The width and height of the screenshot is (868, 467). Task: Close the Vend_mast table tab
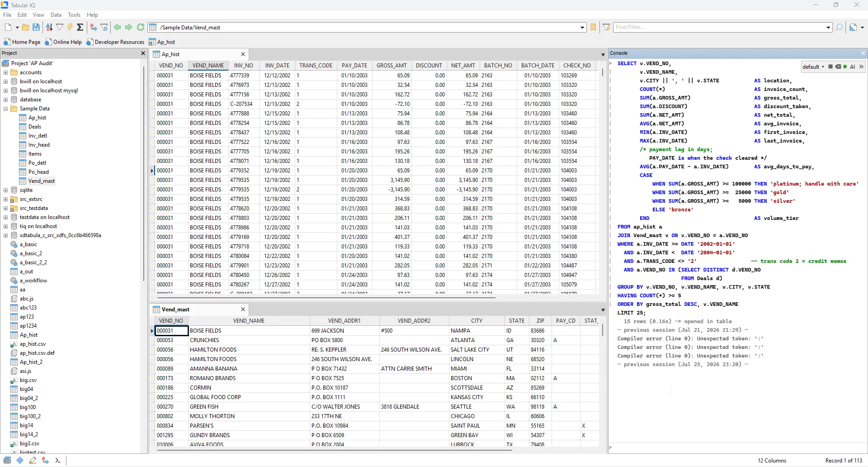point(243,309)
